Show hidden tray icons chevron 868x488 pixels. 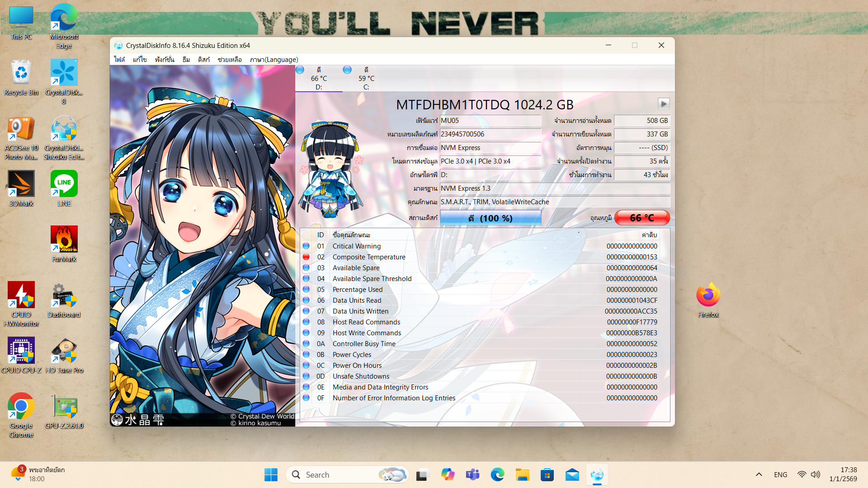759,474
